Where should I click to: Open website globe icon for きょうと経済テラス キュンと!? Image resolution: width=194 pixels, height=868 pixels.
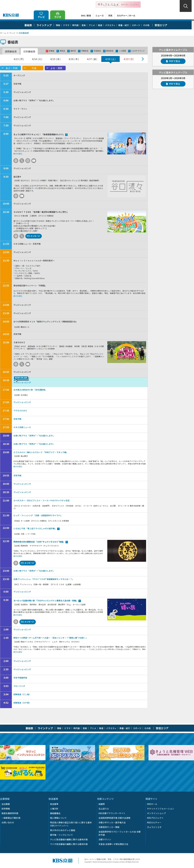click(16, 161)
